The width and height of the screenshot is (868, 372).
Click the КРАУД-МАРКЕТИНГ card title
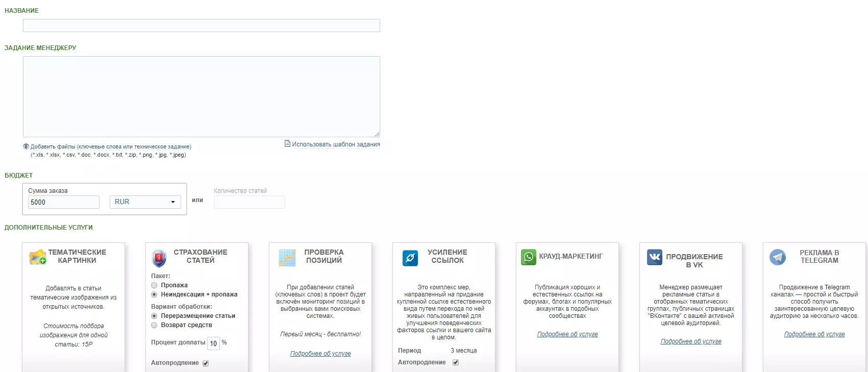pyautogui.click(x=571, y=256)
